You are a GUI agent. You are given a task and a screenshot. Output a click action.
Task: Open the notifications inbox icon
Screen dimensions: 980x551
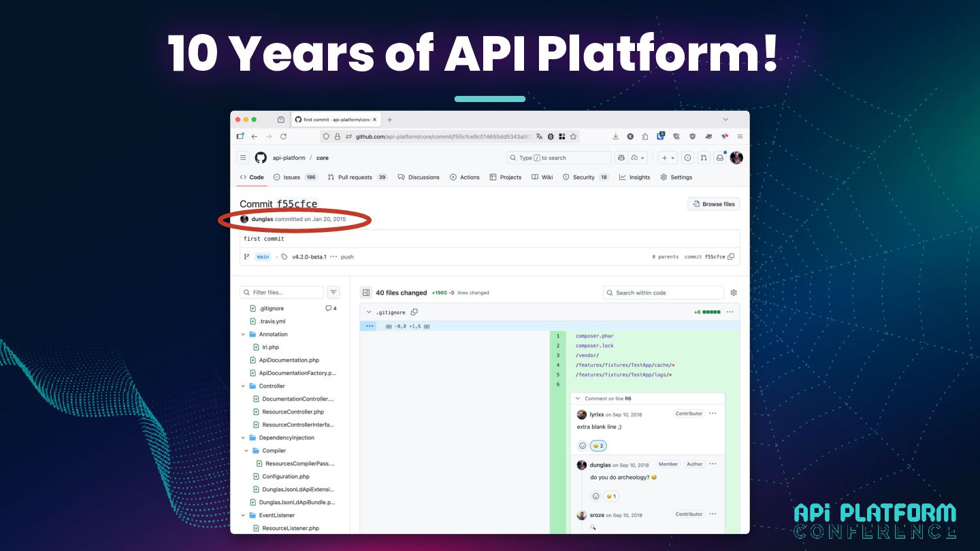tap(720, 158)
